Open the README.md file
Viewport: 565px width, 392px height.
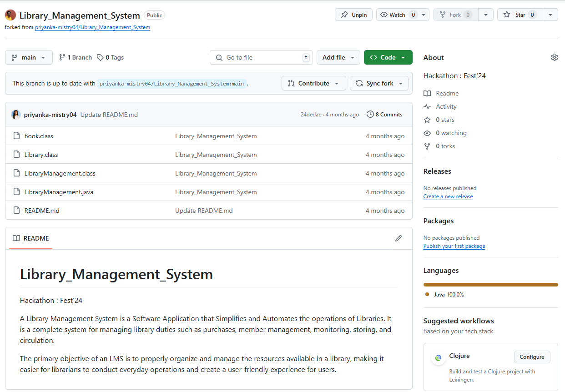42,211
